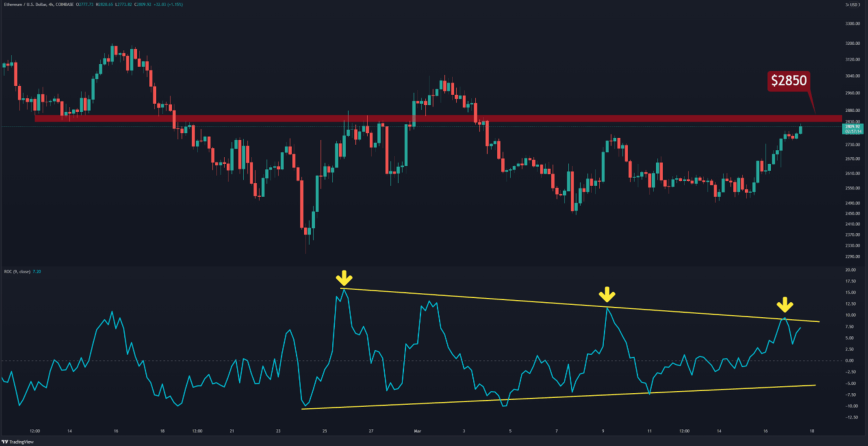Viewport: 868px width, 446px height.
Task: Click the 12.50 value on the ROC scale
Action: coord(850,304)
